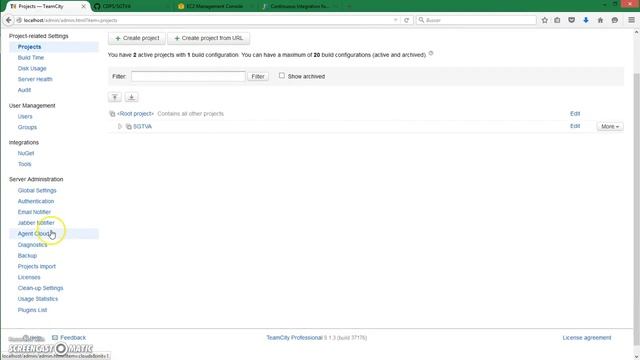Image resolution: width=640 pixels, height=360 pixels.
Task: Open Diagnostics page
Action: coord(32,245)
